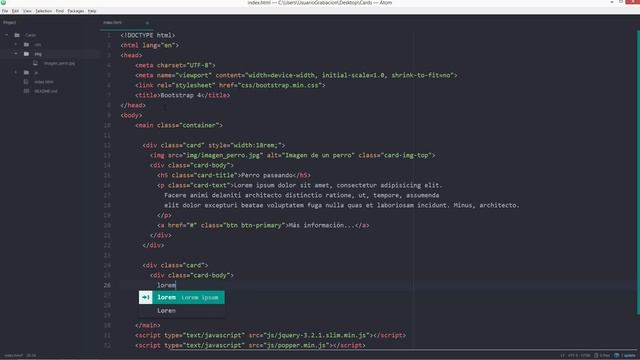Click the js folder icon
Image resolution: width=640 pixels, height=360 pixels.
click(x=27, y=73)
